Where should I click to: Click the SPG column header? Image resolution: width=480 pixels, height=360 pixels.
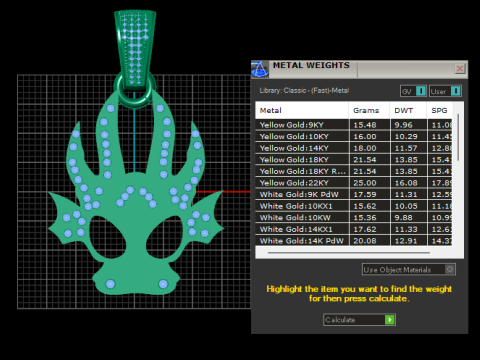(439, 110)
